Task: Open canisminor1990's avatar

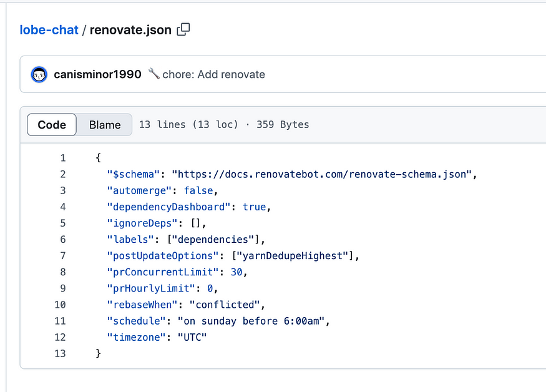Action: coord(39,74)
